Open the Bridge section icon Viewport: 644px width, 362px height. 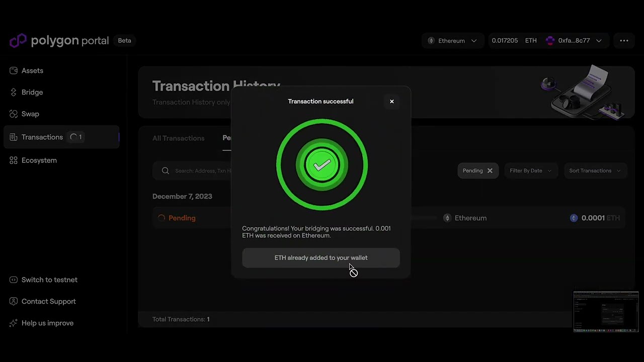tap(14, 92)
